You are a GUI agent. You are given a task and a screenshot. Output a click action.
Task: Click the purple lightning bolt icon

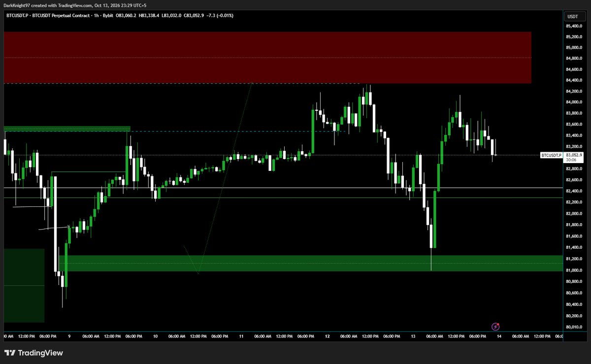tap(496, 327)
